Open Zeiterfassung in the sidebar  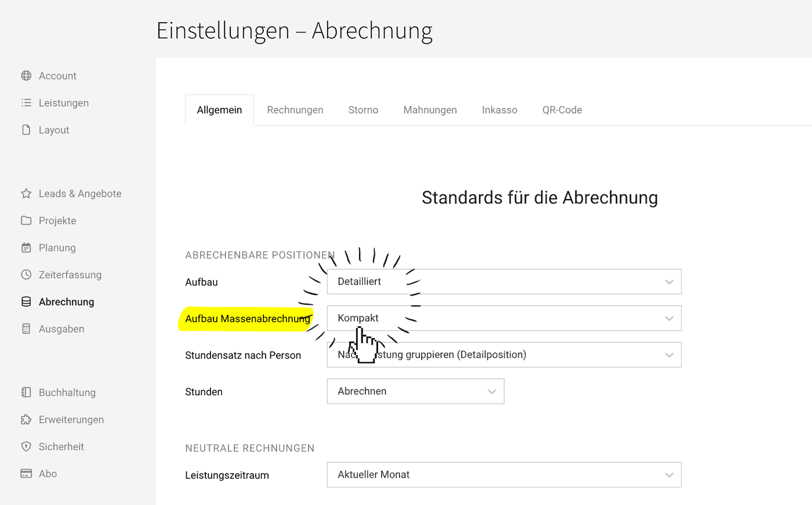[70, 275]
